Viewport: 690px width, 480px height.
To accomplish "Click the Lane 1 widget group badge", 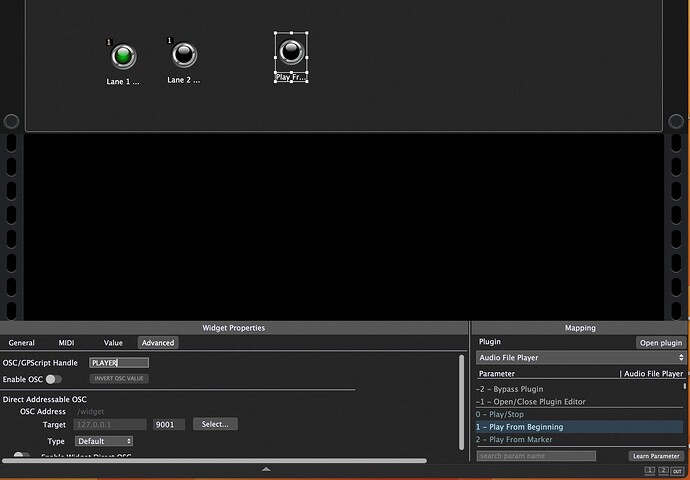I will coord(109,42).
